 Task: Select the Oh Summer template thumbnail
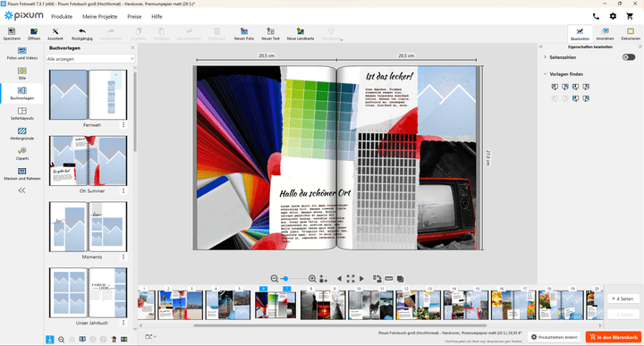point(88,161)
